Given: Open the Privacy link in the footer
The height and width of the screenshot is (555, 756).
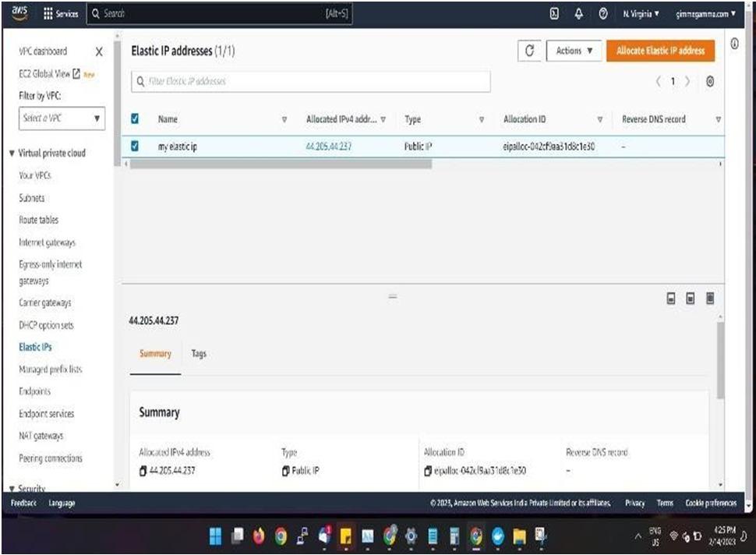Looking at the screenshot, I should point(635,503).
